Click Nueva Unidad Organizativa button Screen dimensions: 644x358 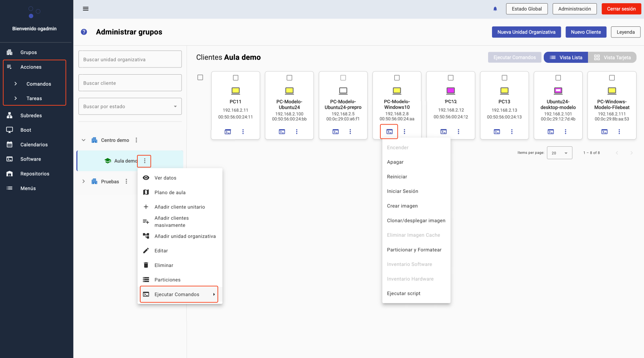[526, 32]
